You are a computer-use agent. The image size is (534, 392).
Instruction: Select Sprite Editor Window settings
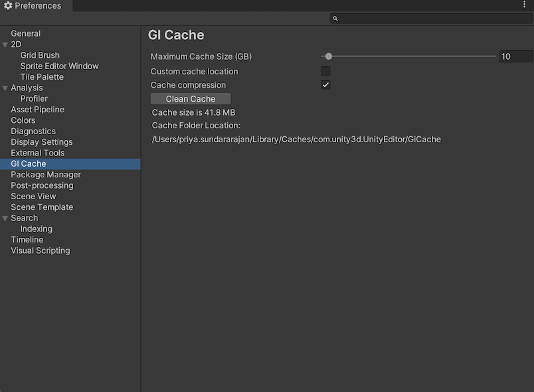(58, 66)
